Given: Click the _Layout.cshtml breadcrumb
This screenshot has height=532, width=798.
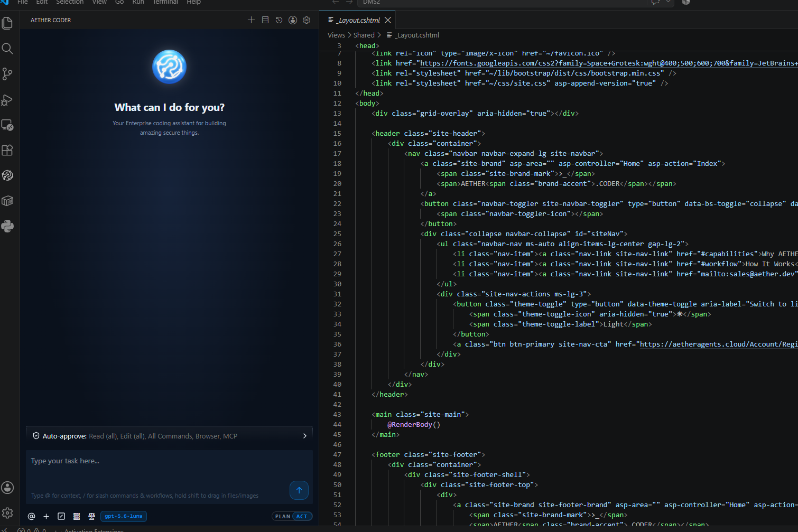Looking at the screenshot, I should click(x=413, y=35).
